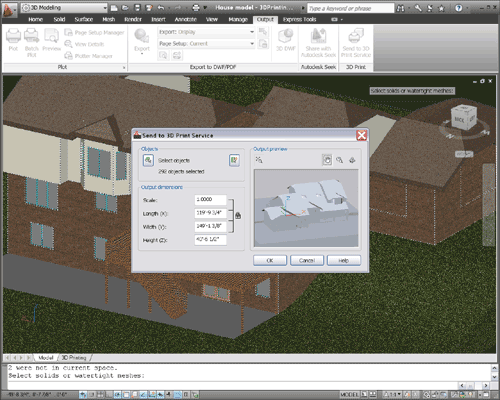The width and height of the screenshot is (500, 400).
Task: Open the Page Setup: Current dropdown
Action: pyautogui.click(x=206, y=44)
